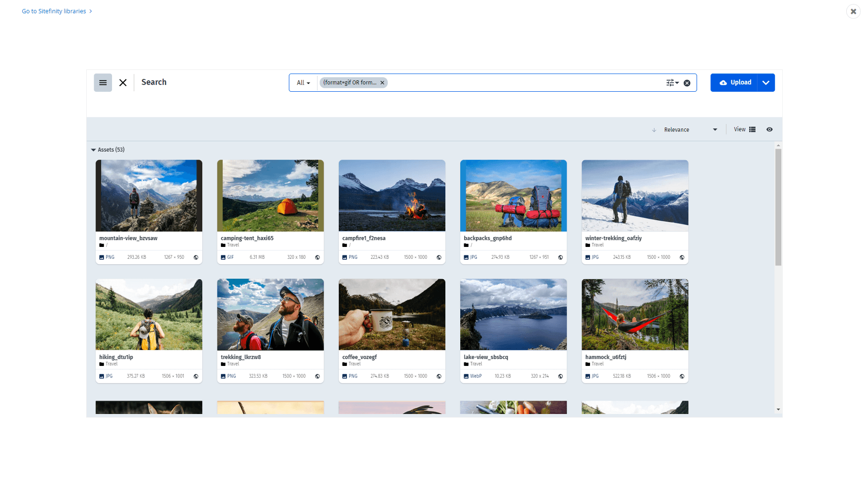Click the vertical scrollbar of assets grid
The image size is (868, 478).
(x=778, y=208)
